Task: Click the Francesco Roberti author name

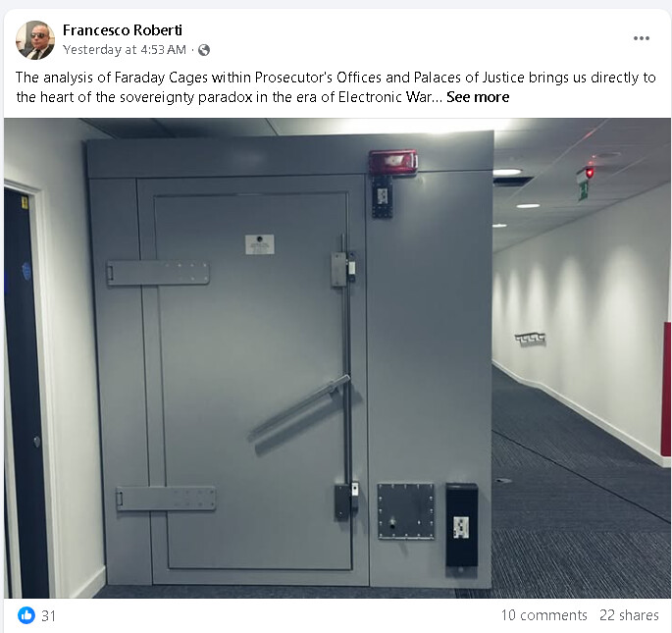Action: 123,30
